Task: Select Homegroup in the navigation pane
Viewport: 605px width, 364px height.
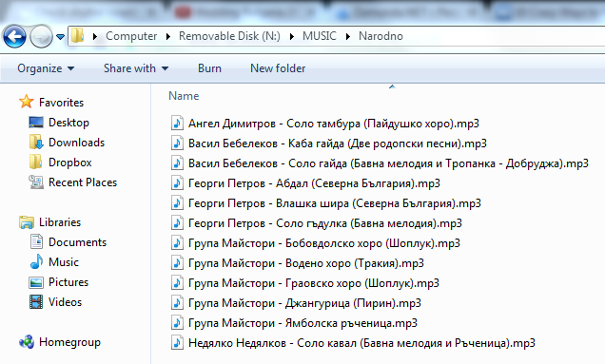Action: pyautogui.click(x=69, y=342)
